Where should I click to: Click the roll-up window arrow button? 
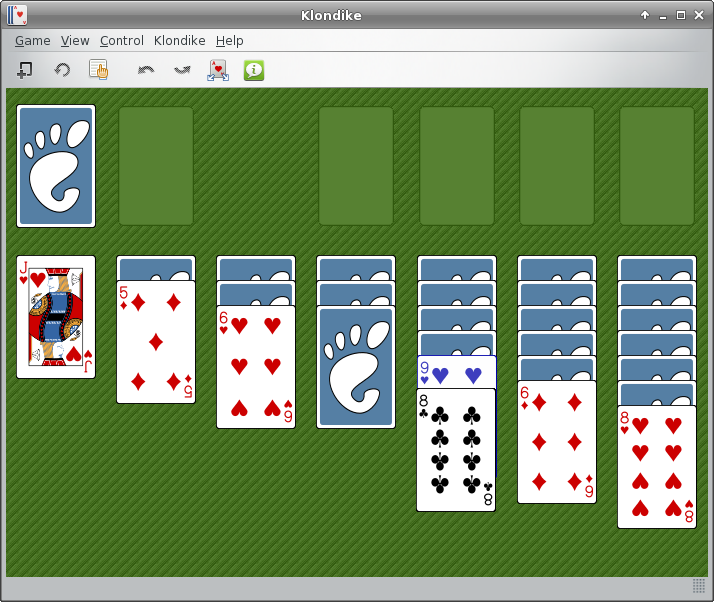[x=645, y=15]
